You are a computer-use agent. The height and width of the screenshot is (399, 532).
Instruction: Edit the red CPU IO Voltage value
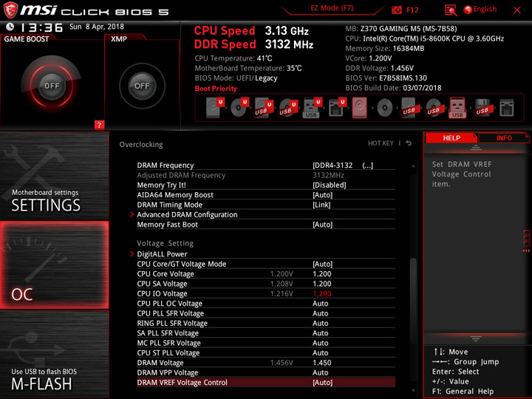[321, 293]
